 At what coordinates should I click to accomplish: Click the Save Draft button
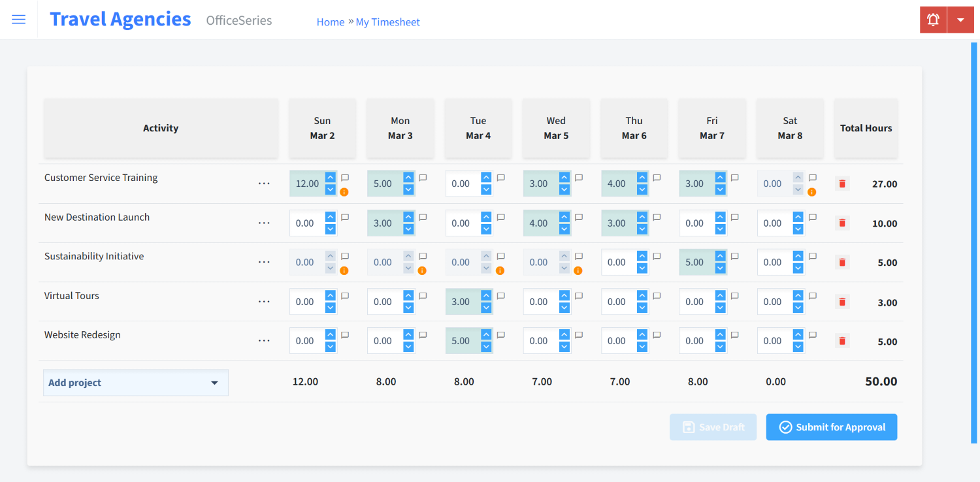(713, 426)
